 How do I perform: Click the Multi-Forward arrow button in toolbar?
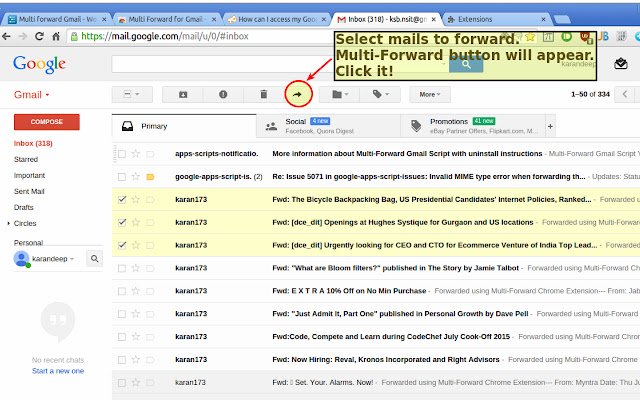tap(298, 94)
